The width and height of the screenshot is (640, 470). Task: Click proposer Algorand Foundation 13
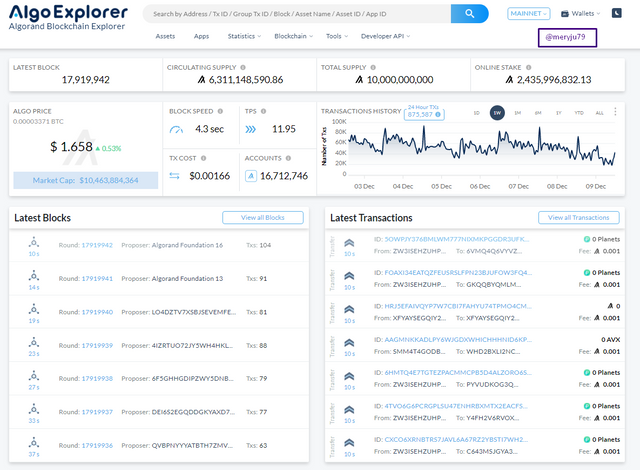tap(187, 279)
